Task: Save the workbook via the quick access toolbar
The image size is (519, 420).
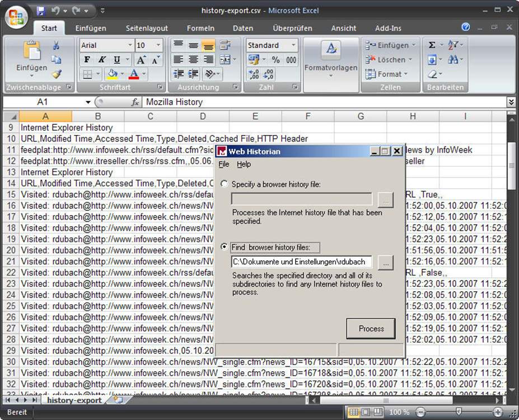Action: pos(41,11)
